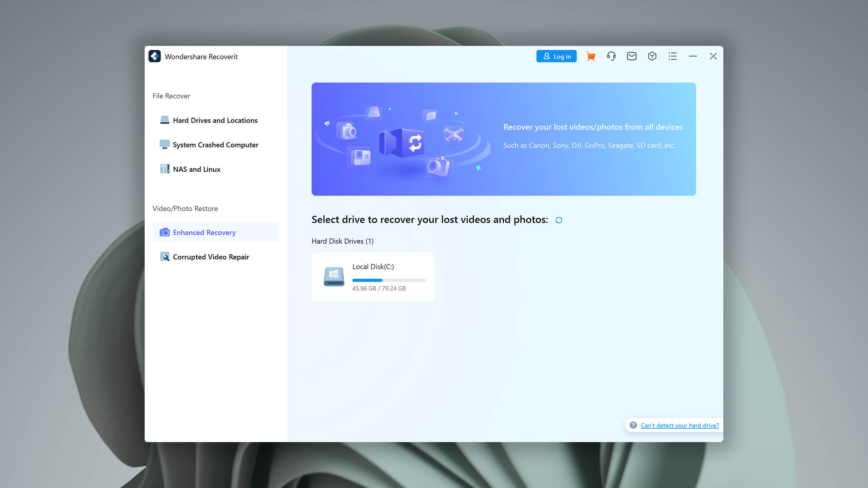
Task: Minimize the Recoverit window
Action: (x=693, y=56)
